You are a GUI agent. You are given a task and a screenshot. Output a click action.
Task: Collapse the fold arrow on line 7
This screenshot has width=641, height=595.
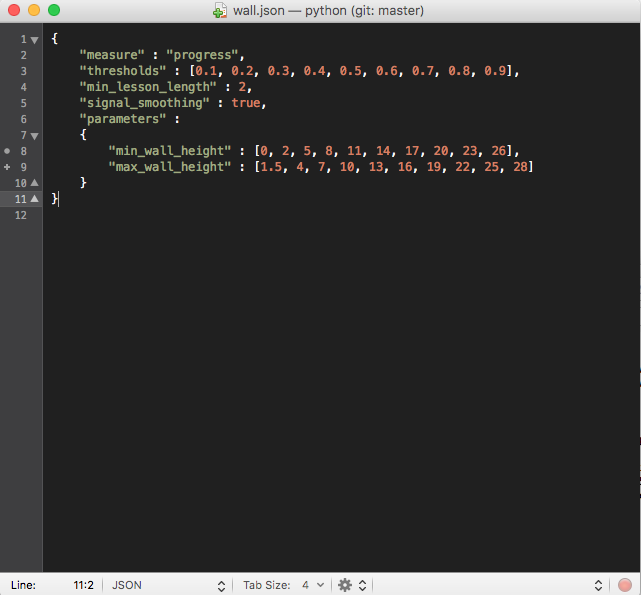[x=35, y=136]
